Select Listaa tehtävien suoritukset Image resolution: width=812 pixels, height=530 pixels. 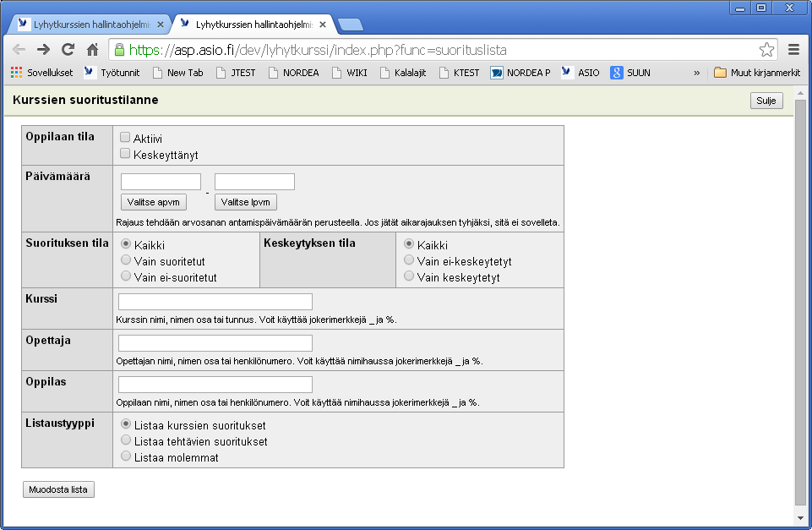click(126, 440)
